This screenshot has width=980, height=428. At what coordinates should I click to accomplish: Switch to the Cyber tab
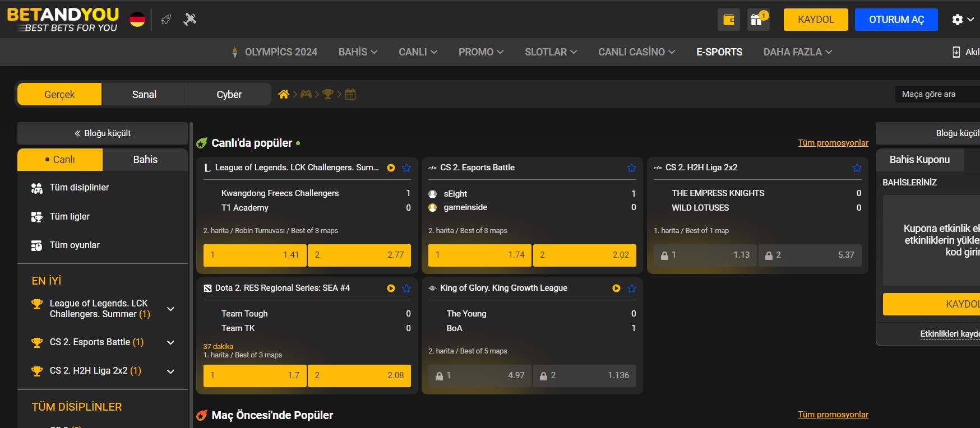tap(229, 94)
